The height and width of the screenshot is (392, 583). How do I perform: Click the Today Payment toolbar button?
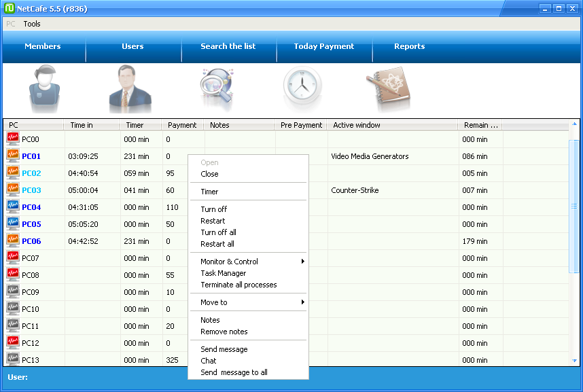[x=323, y=46]
